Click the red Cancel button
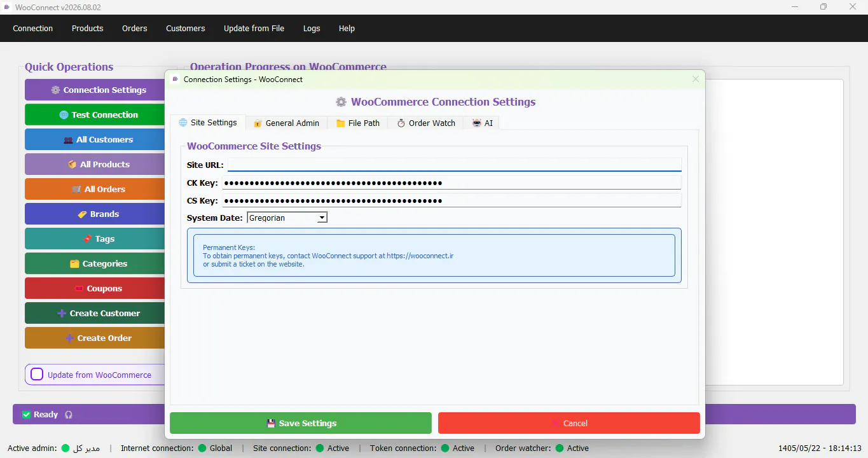Viewport: 868px width, 458px height. tap(569, 423)
